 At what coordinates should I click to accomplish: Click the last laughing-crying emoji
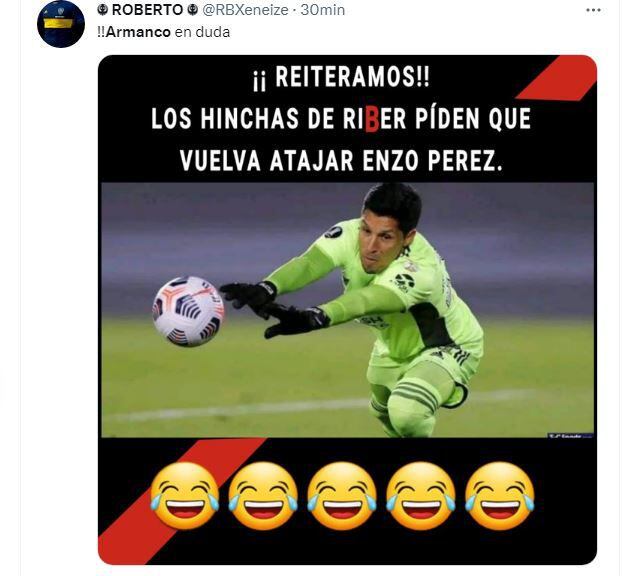500,496
